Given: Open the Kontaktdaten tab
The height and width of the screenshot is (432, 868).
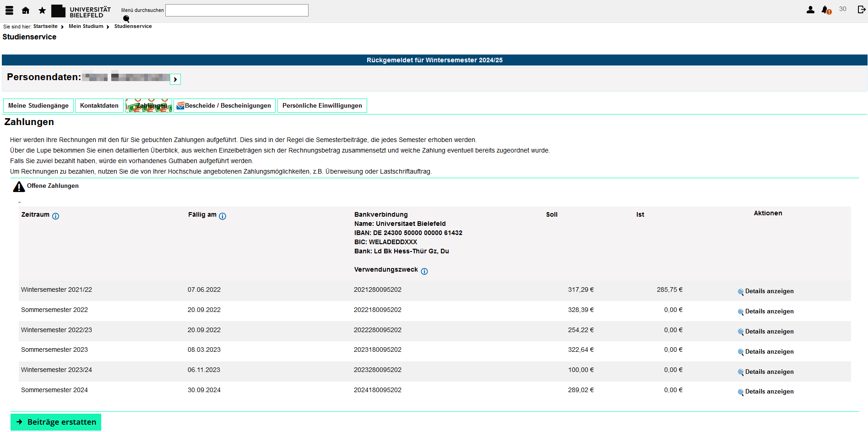Looking at the screenshot, I should [99, 105].
